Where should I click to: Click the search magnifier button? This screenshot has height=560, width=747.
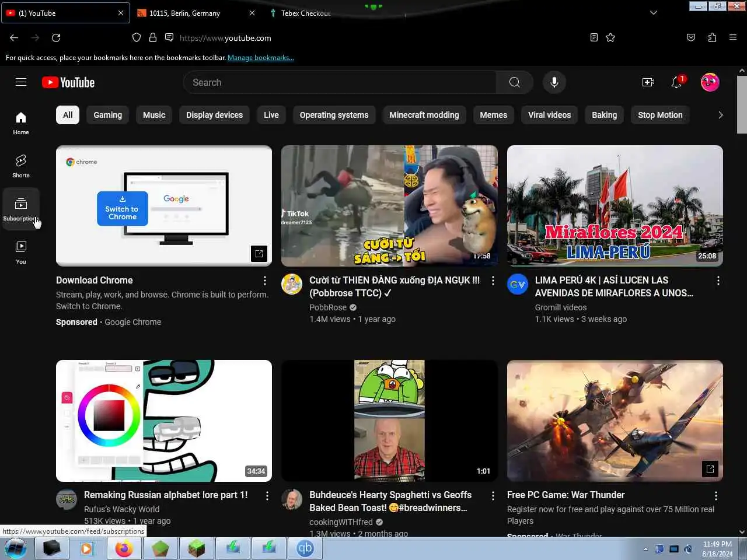coord(514,82)
